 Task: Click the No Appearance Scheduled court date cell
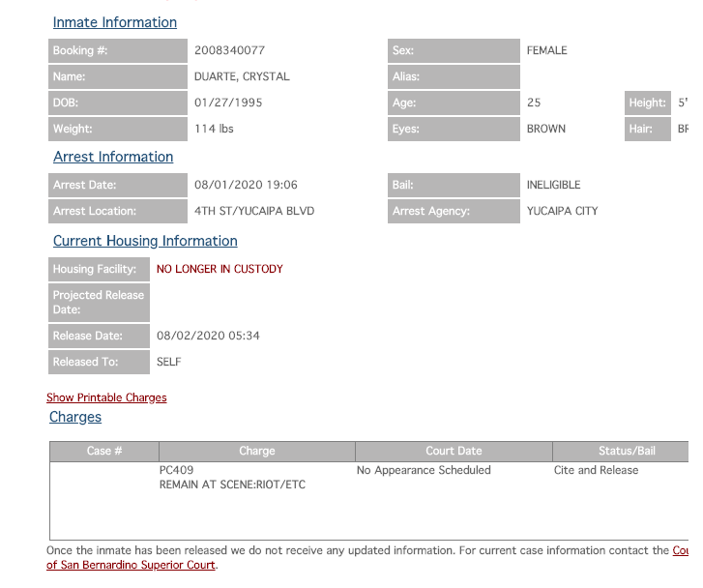(x=424, y=470)
